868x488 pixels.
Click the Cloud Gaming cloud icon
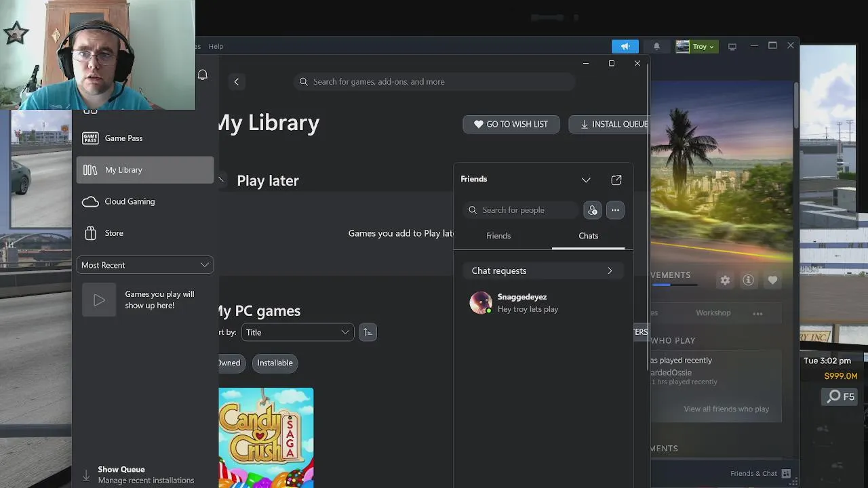[90, 201]
